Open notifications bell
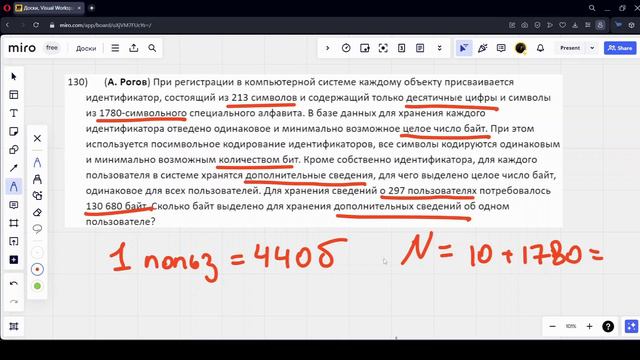640x360 pixels. [540, 48]
